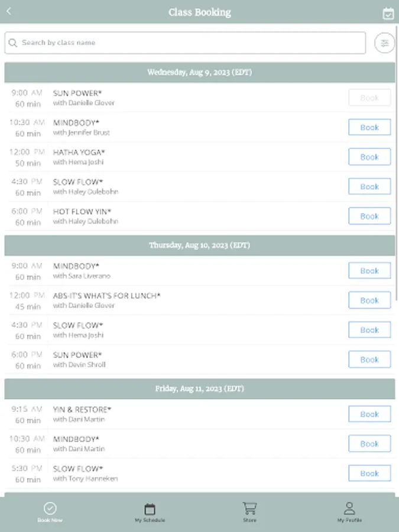
Task: Open Slow Flow class with Tony Hanneken
Action: [x=85, y=473]
